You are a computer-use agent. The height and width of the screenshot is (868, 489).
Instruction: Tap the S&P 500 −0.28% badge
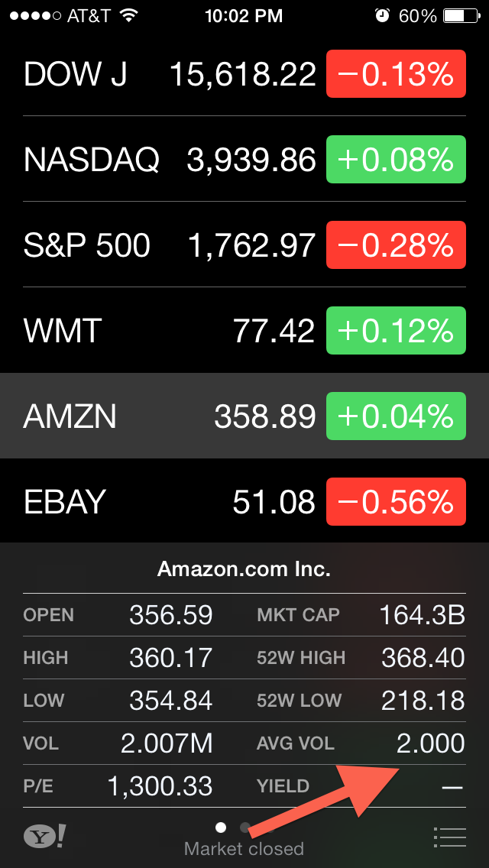point(396,245)
